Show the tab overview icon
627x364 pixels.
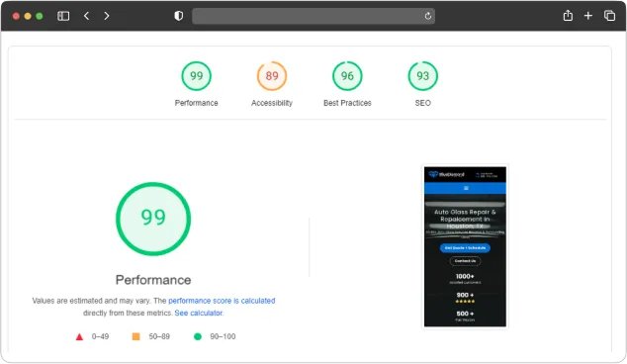click(x=609, y=16)
